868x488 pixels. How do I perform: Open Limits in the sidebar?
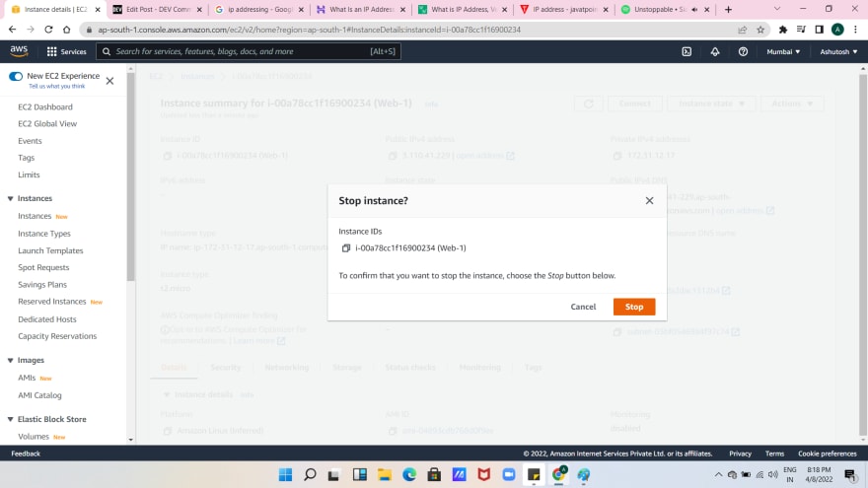(29, 174)
